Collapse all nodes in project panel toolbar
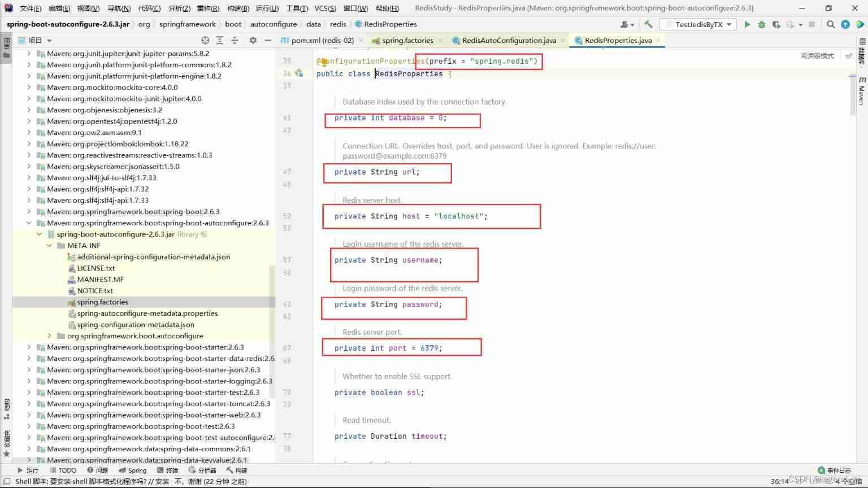This screenshot has height=488, width=868. pyautogui.click(x=235, y=40)
